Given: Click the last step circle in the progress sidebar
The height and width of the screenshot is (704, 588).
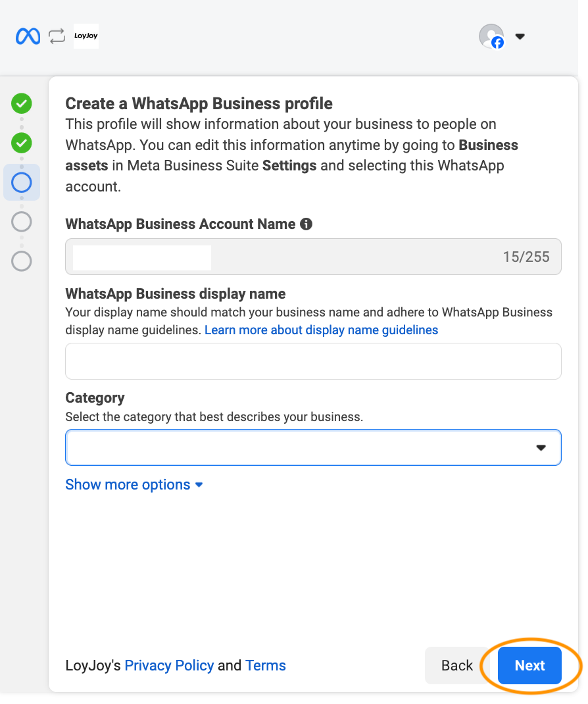Looking at the screenshot, I should coord(21,261).
